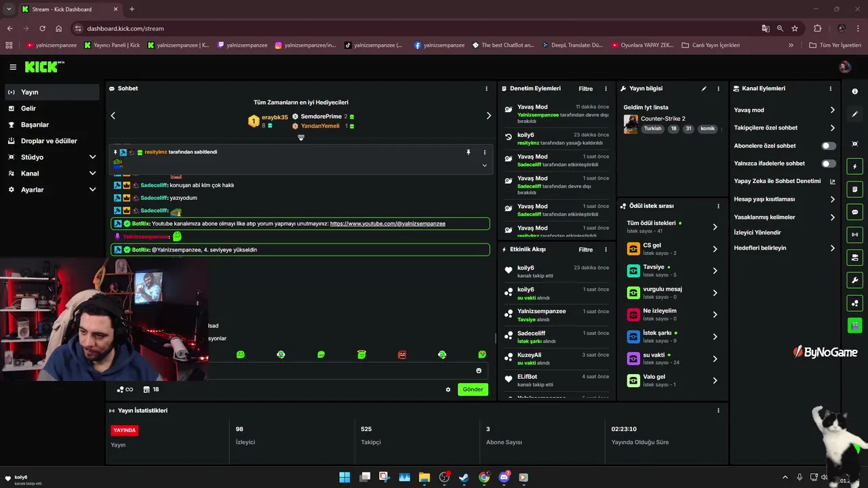
Task: Open Yavaş mod settings
Action: pos(784,110)
